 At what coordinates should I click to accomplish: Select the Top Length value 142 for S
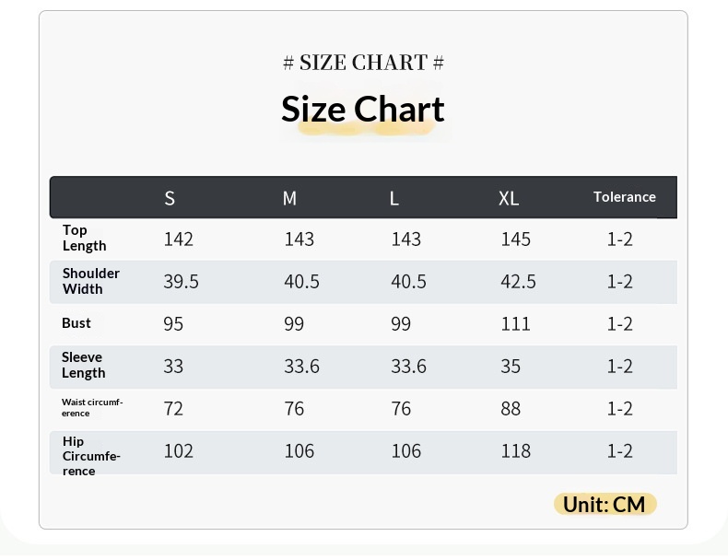point(178,239)
